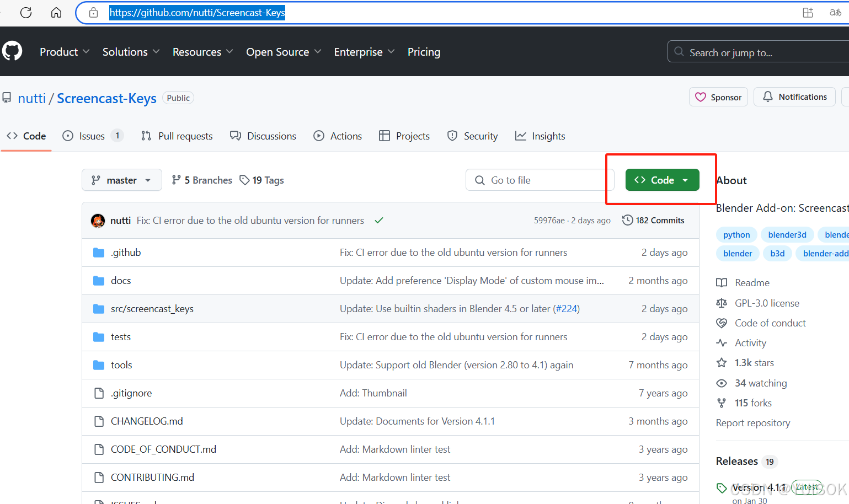The image size is (849, 504).
Task: View the 5 Branches link
Action: coord(202,180)
